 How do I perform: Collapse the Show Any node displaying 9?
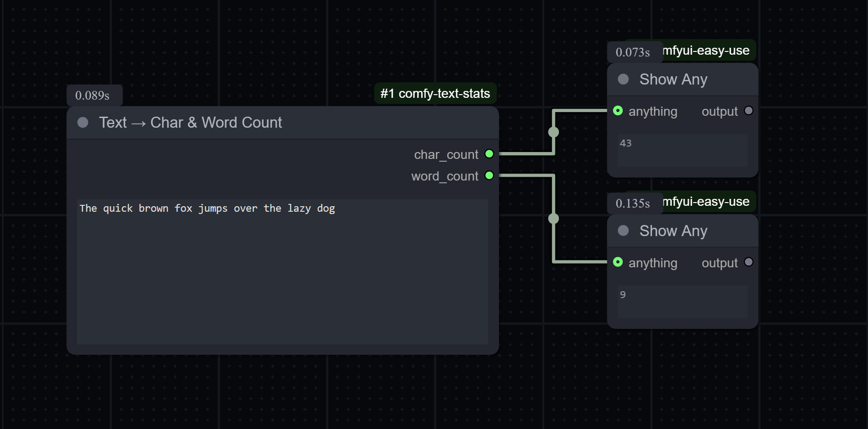[623, 230]
